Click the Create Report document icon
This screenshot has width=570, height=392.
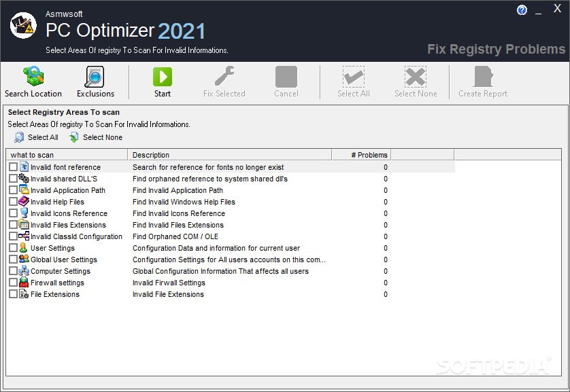click(483, 77)
